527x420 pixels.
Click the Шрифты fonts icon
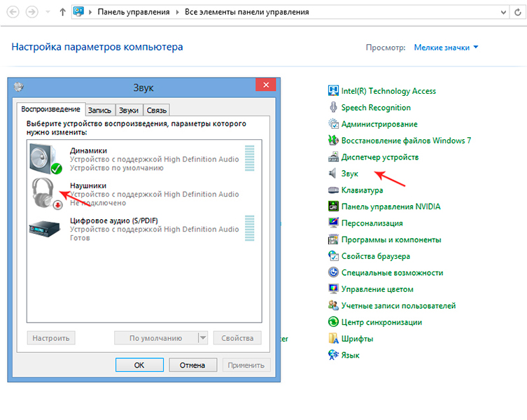tap(334, 339)
